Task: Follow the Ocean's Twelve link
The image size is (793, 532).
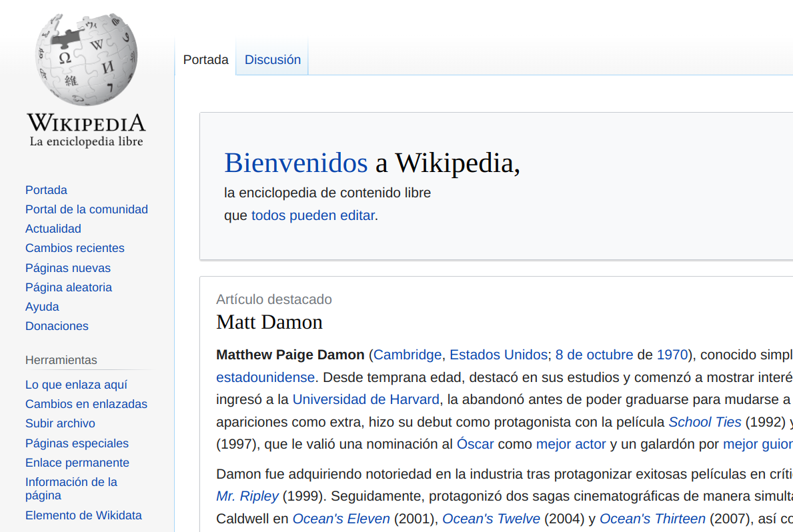Action: pos(491,519)
